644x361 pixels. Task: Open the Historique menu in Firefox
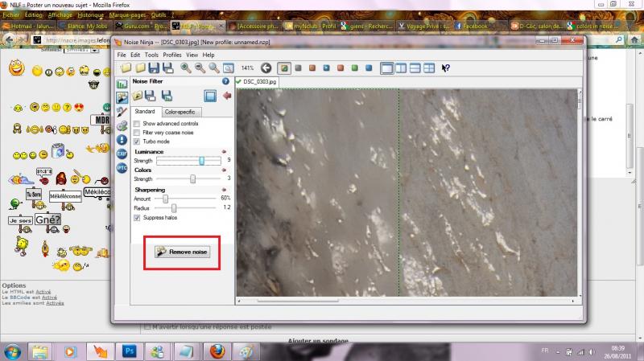(91, 14)
